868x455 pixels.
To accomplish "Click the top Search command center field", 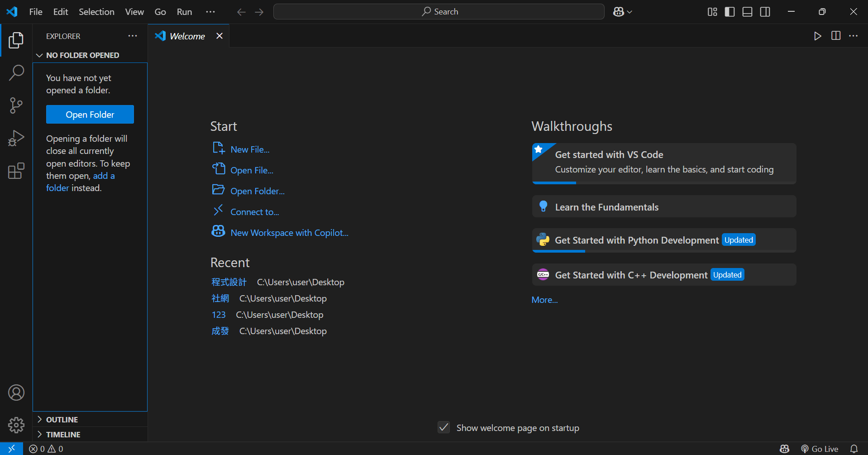I will click(x=439, y=12).
